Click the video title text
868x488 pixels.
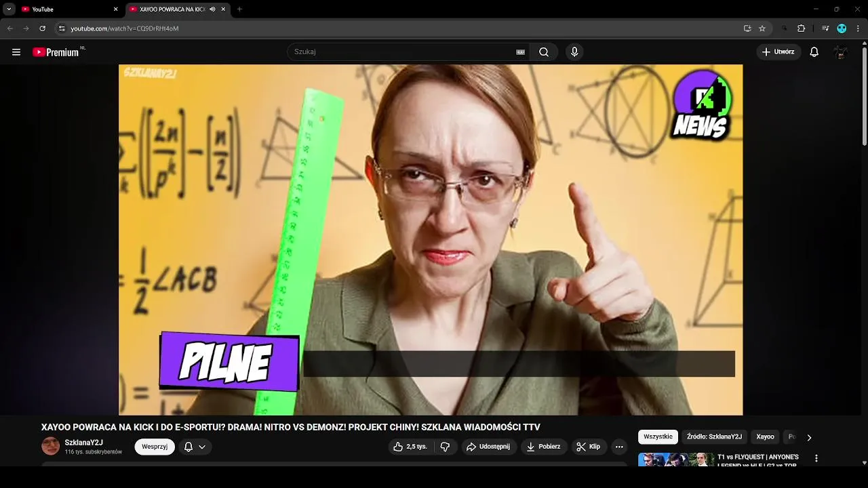pyautogui.click(x=291, y=427)
